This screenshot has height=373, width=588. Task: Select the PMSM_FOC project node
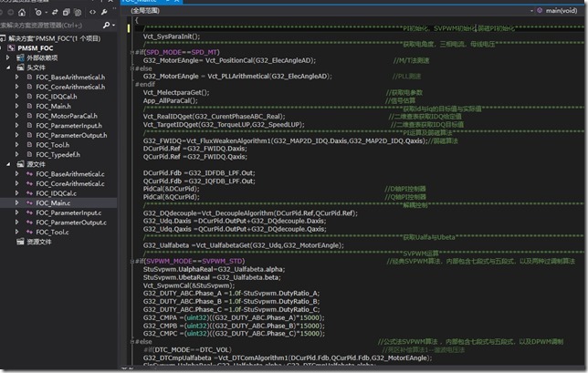tap(36, 48)
